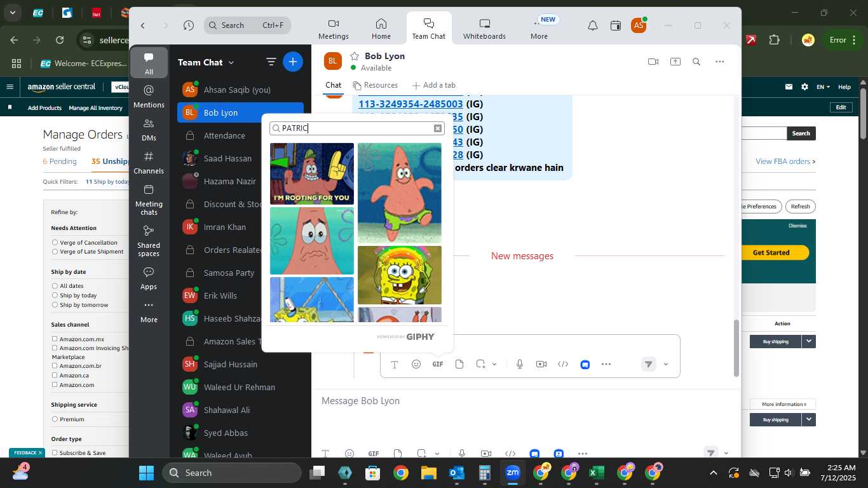Viewport: 868px width, 488px height.
Task: Open the Whiteboards tab
Action: pos(484,29)
